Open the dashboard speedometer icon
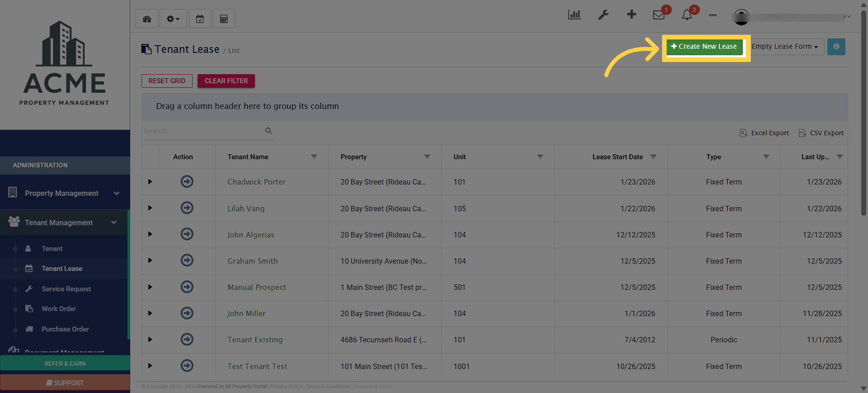Image resolution: width=868 pixels, height=393 pixels. coord(147,19)
